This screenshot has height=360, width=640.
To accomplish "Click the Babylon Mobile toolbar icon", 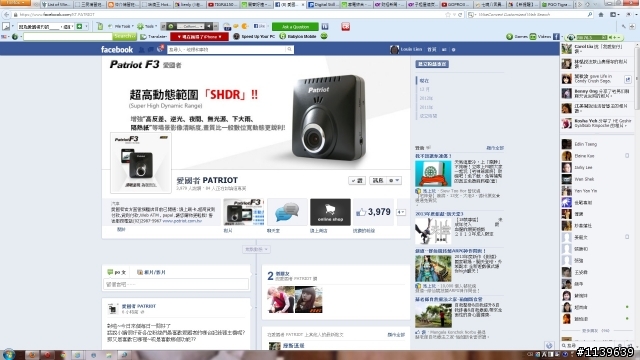I will pyautogui.click(x=282, y=36).
